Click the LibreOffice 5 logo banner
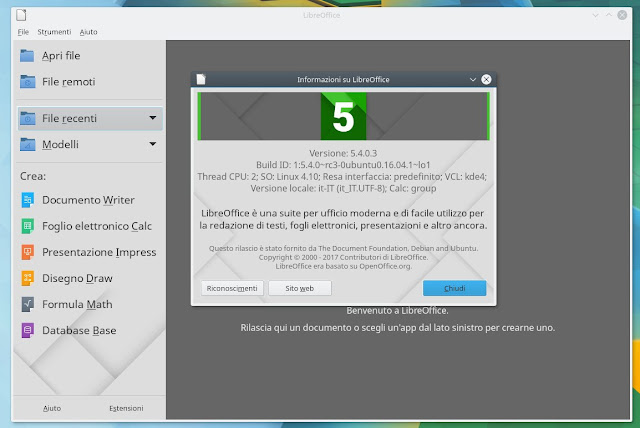The height and width of the screenshot is (428, 640). point(343,116)
